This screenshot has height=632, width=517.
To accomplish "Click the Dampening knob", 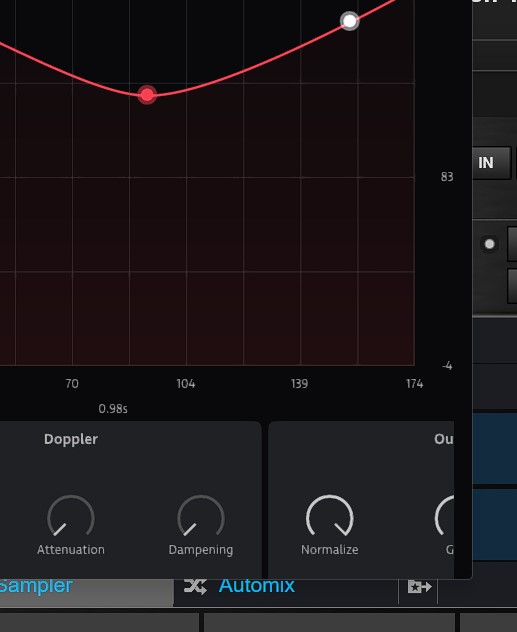I will click(x=201, y=516).
